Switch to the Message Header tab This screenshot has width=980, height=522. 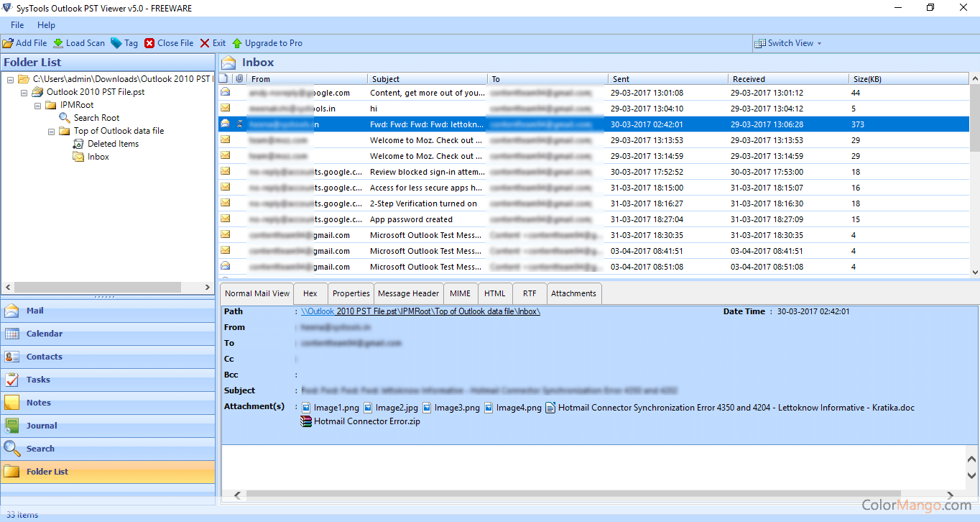point(408,293)
